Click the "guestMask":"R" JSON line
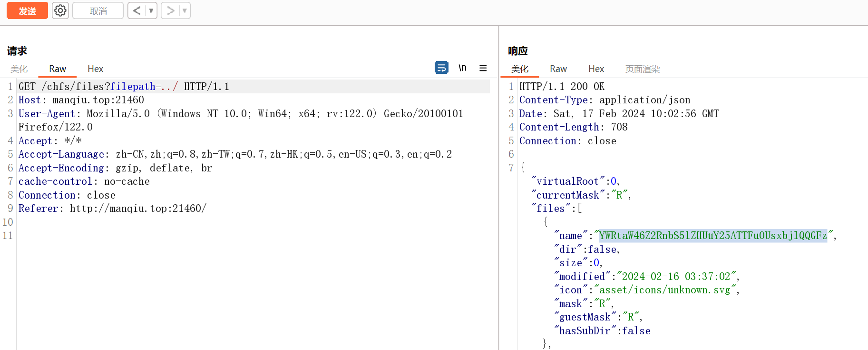Image resolution: width=868 pixels, height=350 pixels. coord(598,317)
